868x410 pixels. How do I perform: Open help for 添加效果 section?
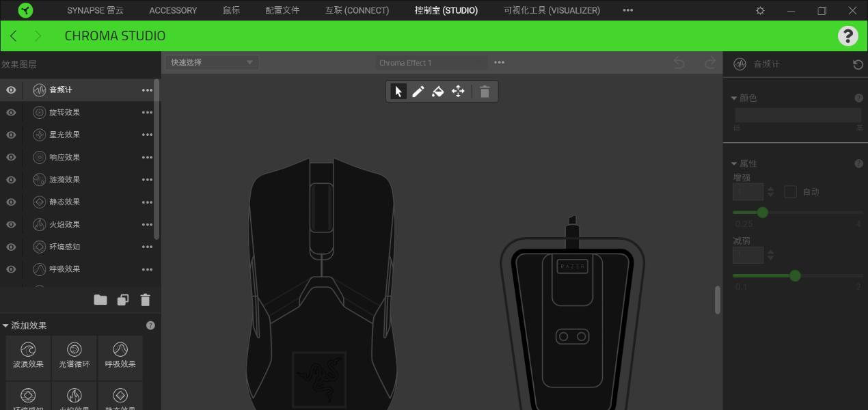point(150,326)
